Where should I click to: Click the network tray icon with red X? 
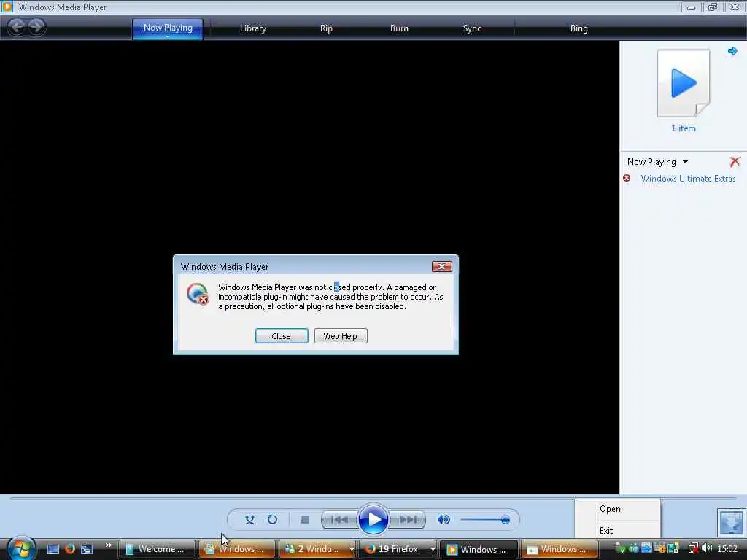tap(694, 548)
